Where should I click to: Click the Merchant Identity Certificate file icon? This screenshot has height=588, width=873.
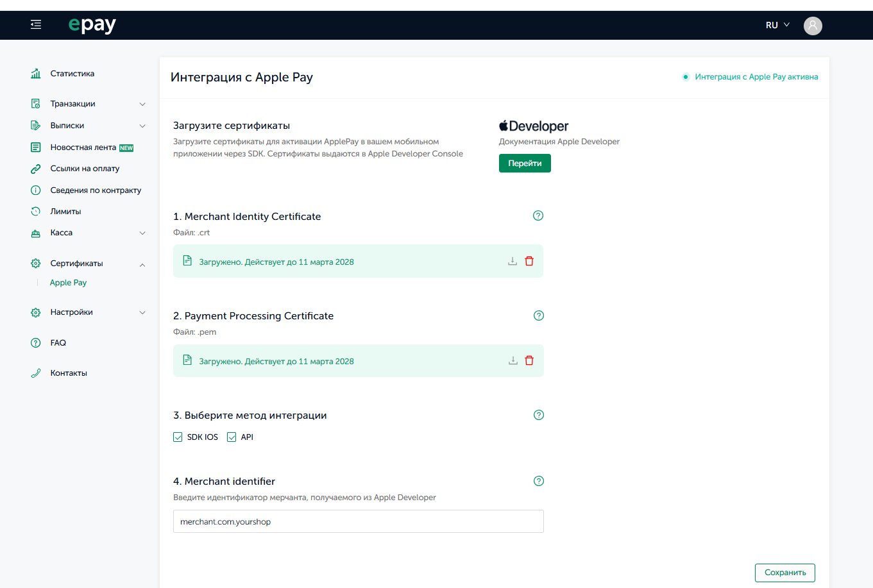(187, 260)
